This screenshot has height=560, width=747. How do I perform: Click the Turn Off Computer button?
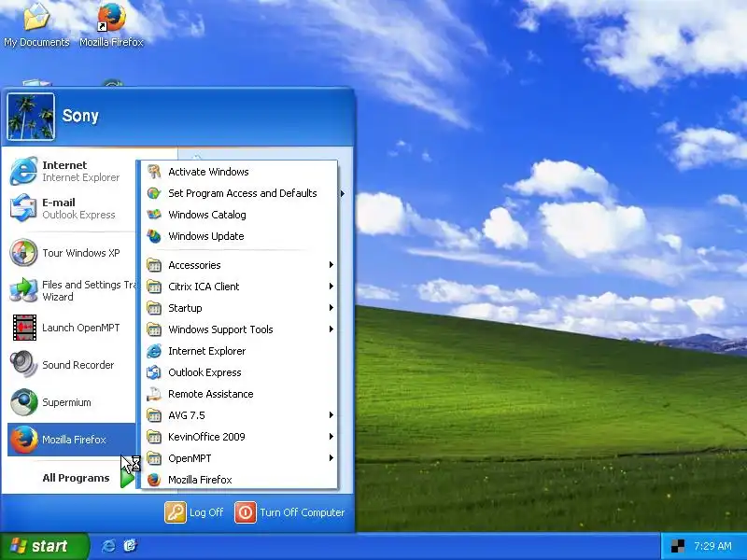[x=289, y=512]
